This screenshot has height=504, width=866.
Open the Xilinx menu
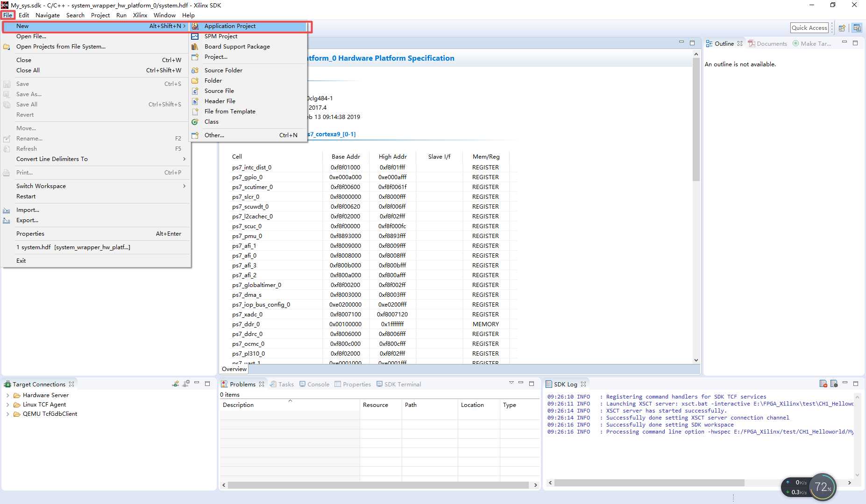140,15
